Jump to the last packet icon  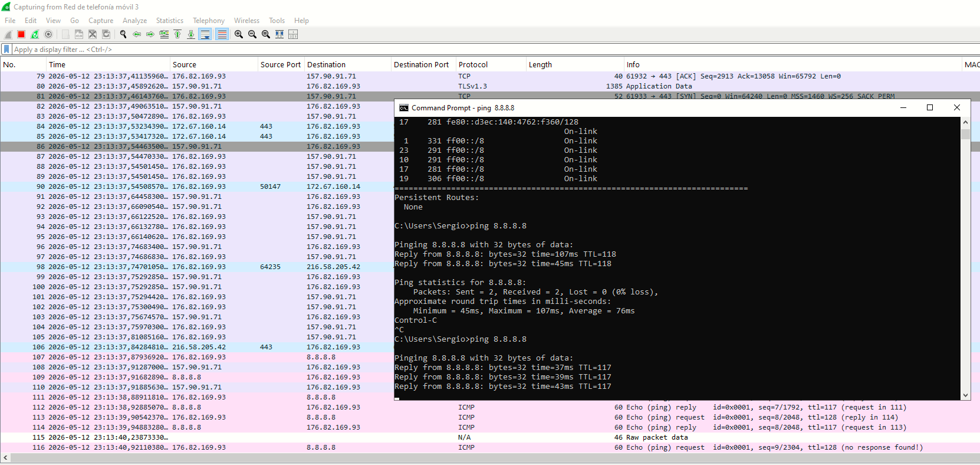191,34
